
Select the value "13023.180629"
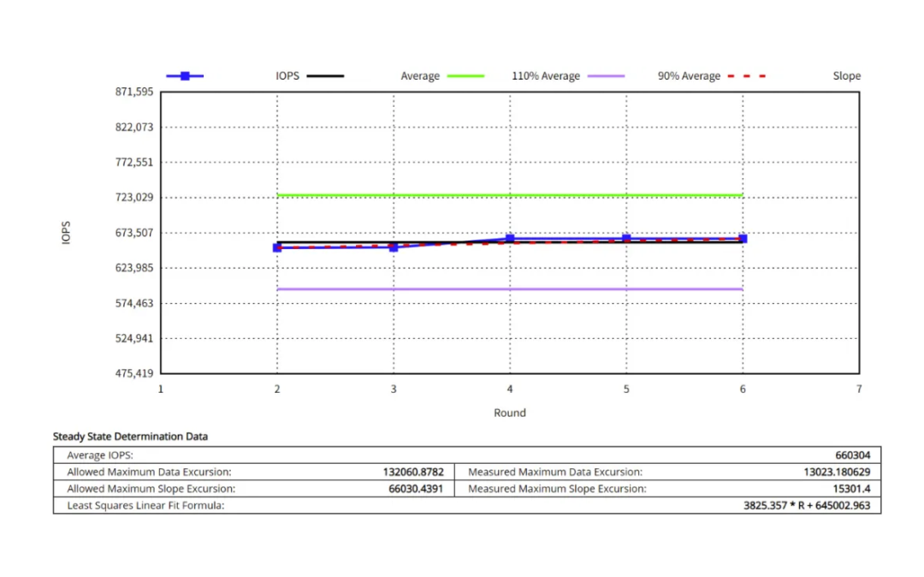pos(837,472)
